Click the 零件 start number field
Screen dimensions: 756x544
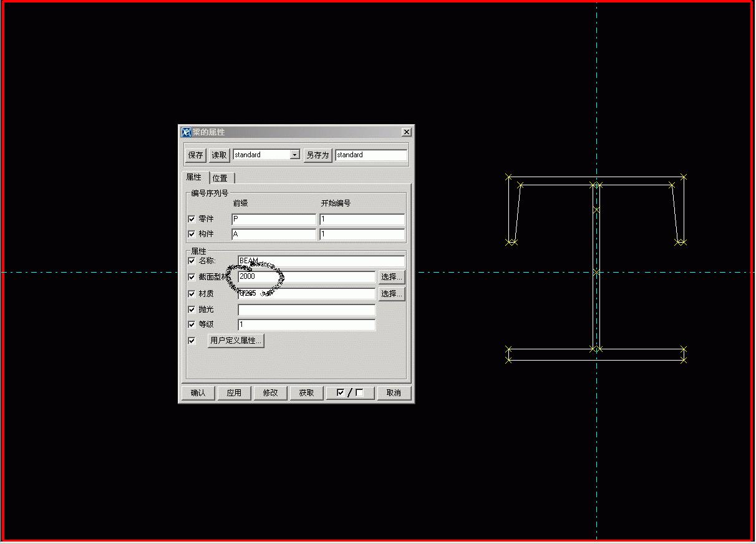tap(362, 220)
